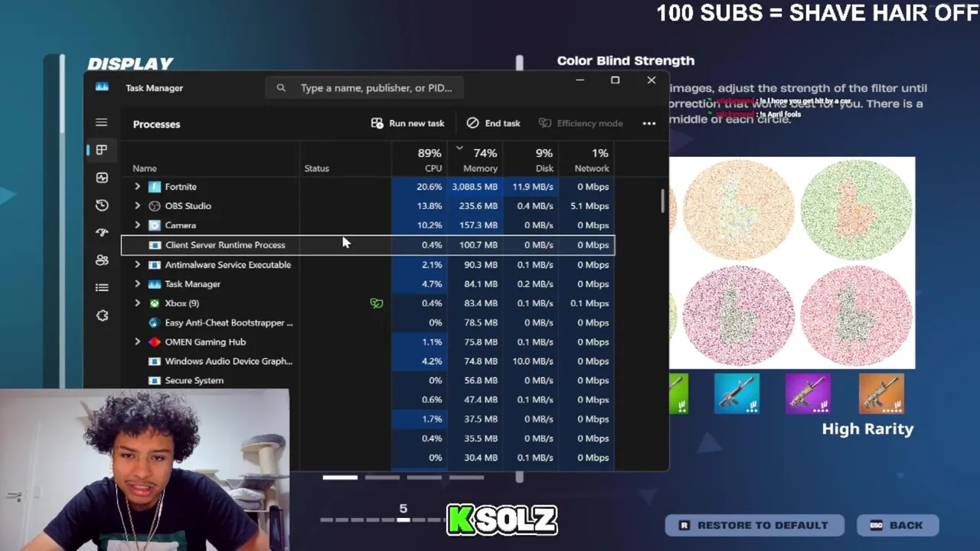Open the three-dot more options menu

pos(649,123)
